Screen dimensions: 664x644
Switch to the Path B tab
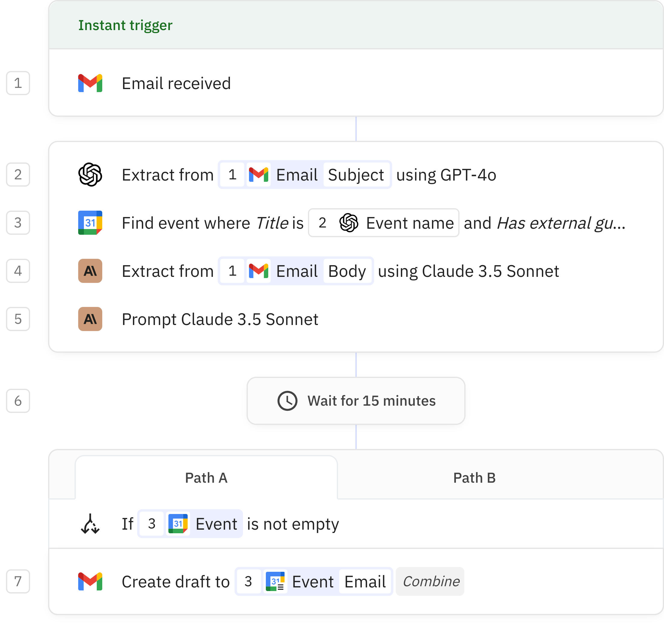474,478
